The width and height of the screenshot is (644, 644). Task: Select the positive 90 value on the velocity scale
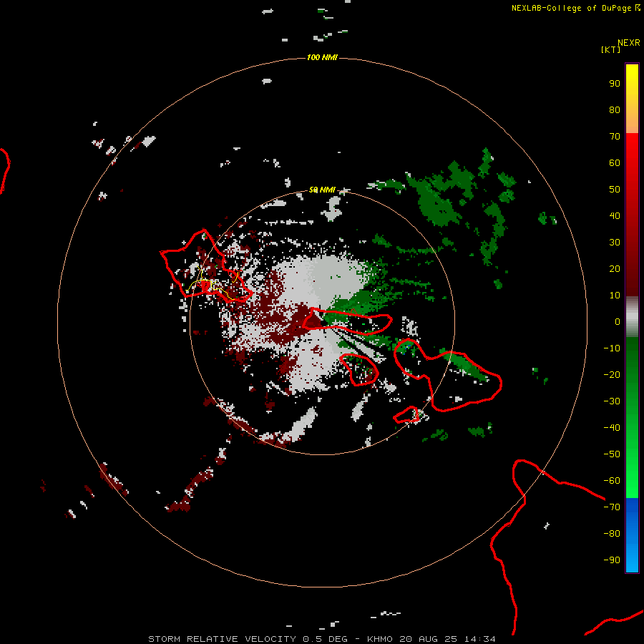[615, 84]
